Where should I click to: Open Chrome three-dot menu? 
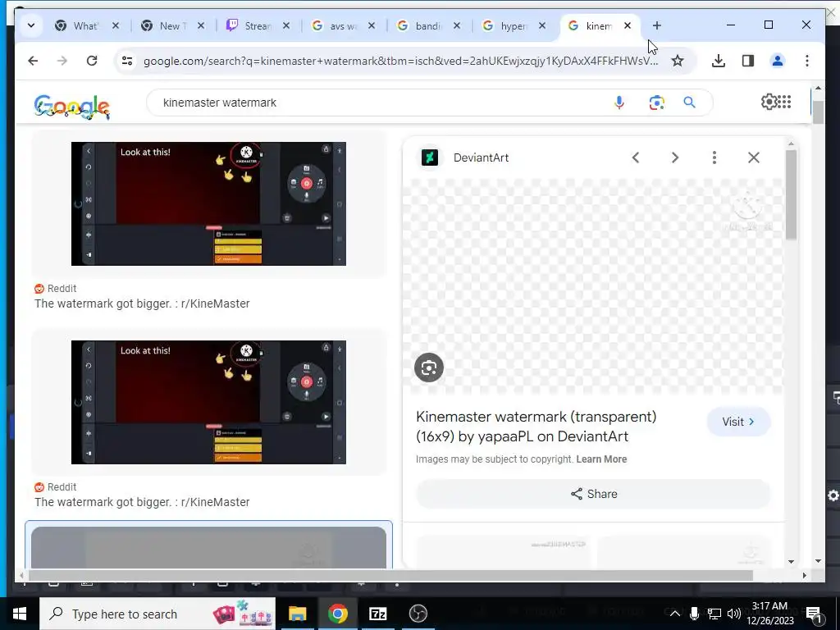807,61
